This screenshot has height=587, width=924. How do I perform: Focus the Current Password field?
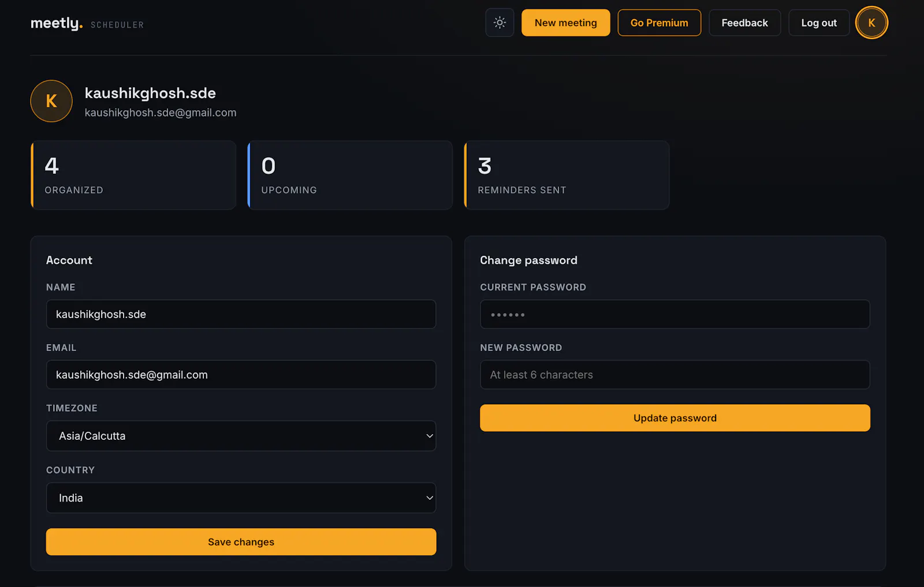pyautogui.click(x=675, y=315)
